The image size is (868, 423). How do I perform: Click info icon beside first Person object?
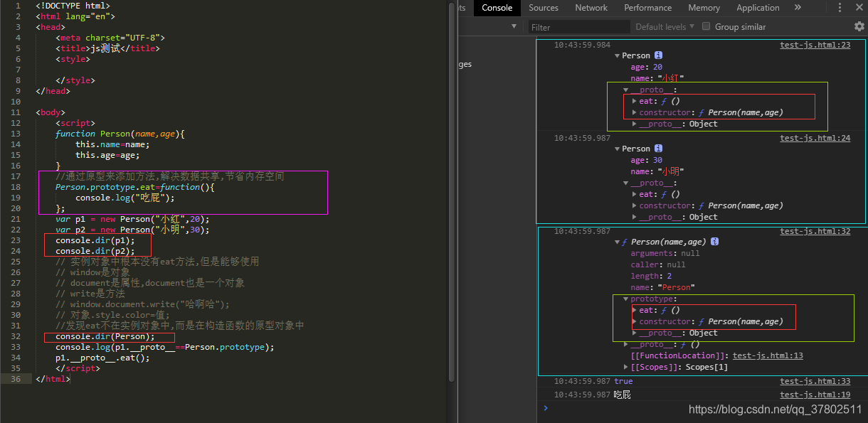tap(659, 55)
